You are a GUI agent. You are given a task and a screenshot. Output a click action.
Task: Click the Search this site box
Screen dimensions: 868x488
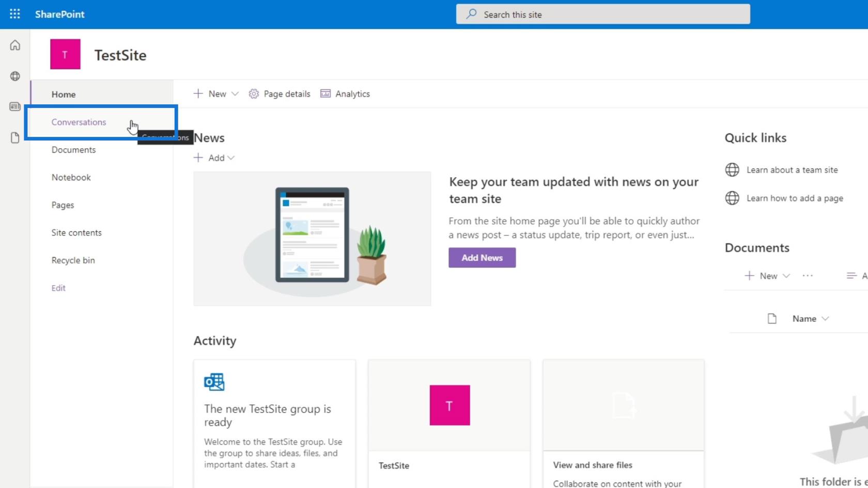pos(603,14)
